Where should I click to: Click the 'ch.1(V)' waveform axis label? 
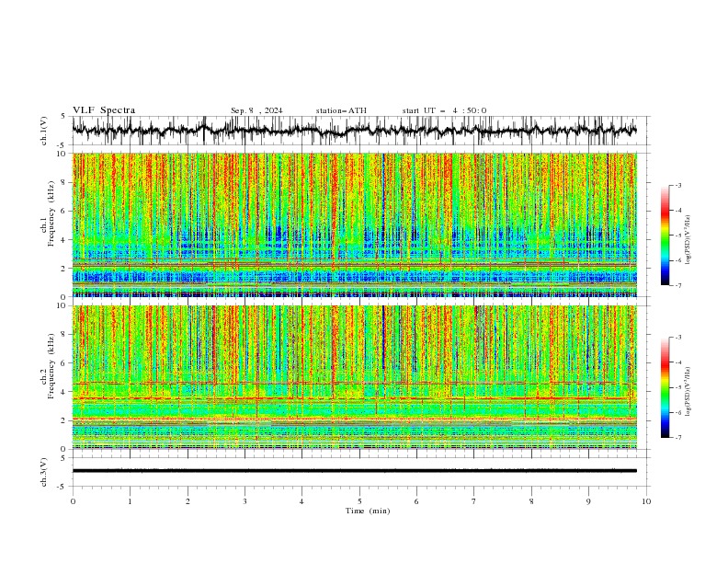[x=44, y=131]
